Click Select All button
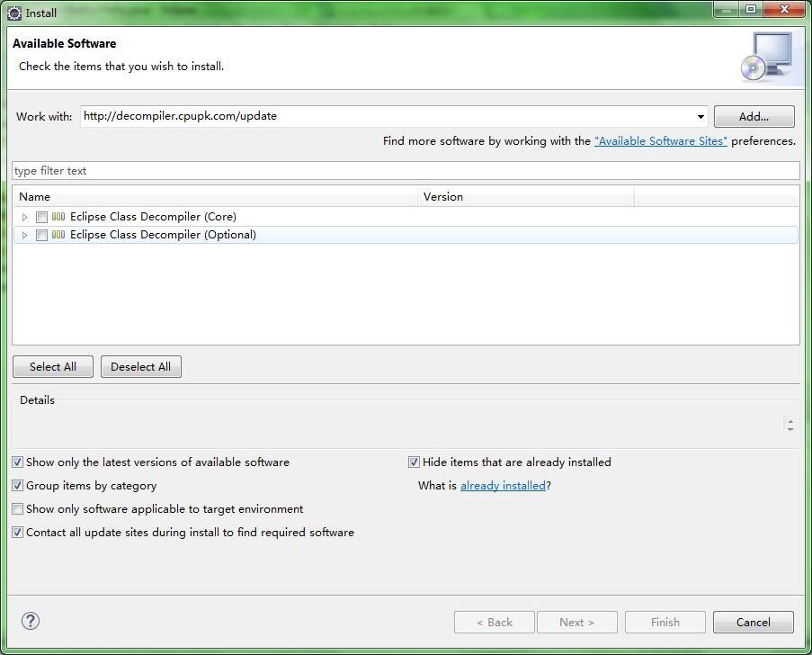The height and width of the screenshot is (655, 812). (53, 367)
